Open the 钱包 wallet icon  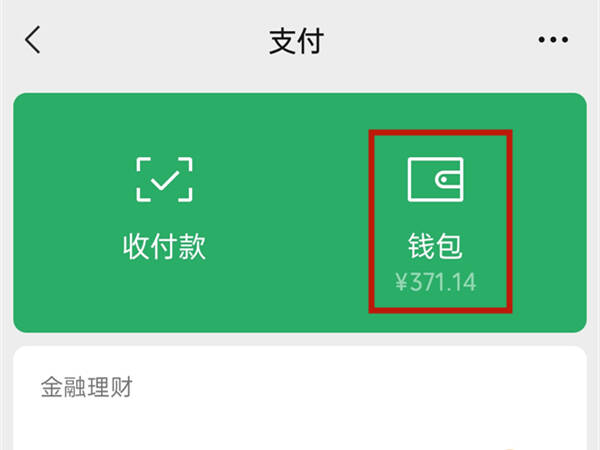pos(435,179)
